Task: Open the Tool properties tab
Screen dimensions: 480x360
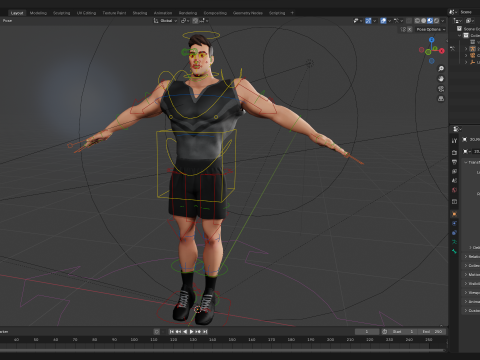Action: coord(454,141)
